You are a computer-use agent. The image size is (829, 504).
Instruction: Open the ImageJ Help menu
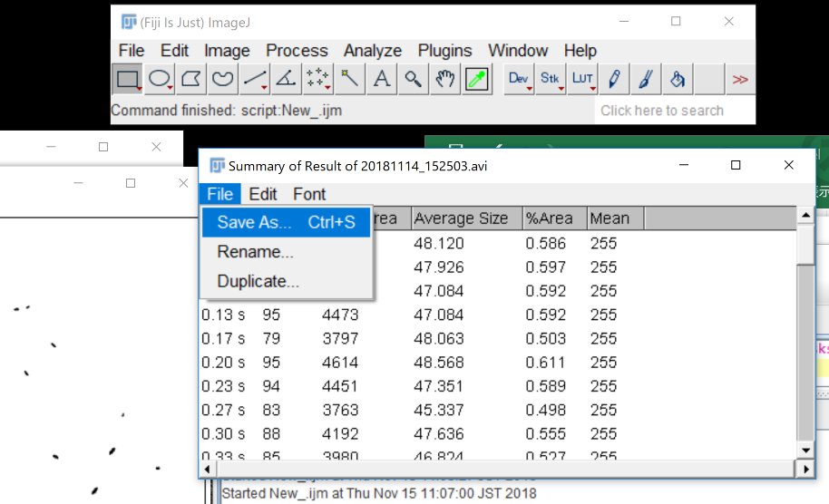580,51
